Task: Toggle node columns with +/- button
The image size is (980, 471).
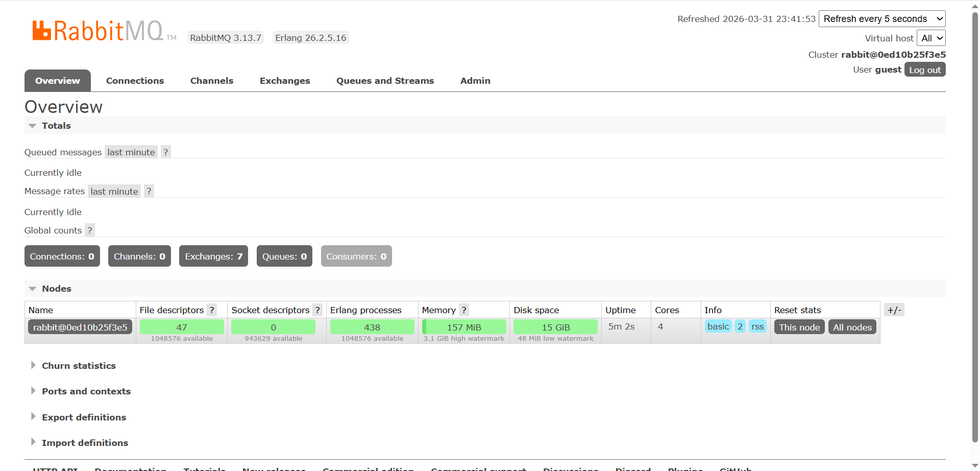Action: pyautogui.click(x=894, y=310)
